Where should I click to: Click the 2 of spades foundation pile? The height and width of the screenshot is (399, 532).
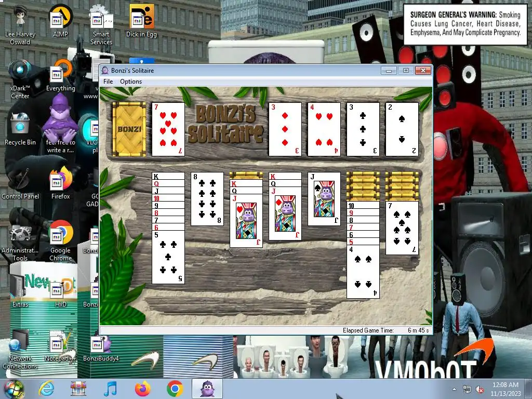pos(402,129)
